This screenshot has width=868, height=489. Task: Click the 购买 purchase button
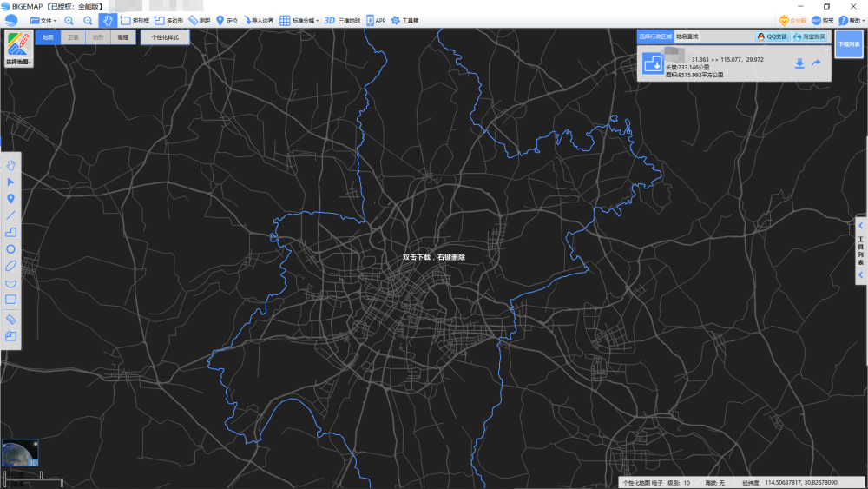(x=823, y=21)
